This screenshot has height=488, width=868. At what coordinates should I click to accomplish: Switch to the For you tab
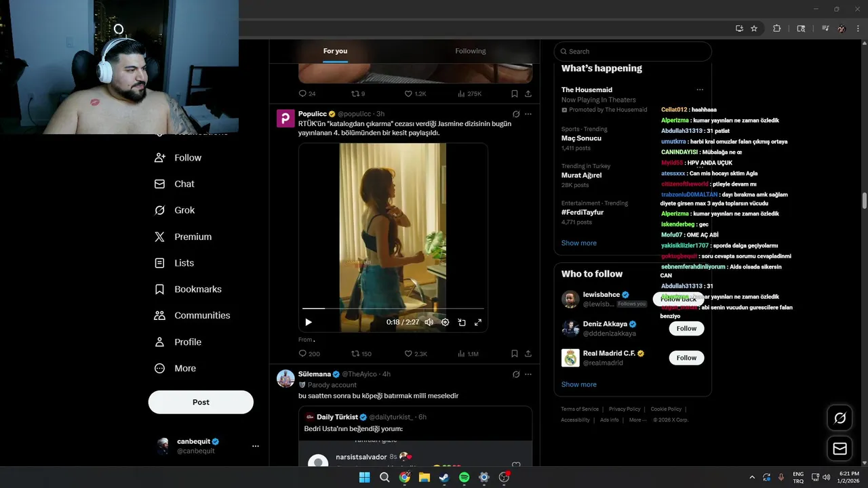click(x=335, y=51)
